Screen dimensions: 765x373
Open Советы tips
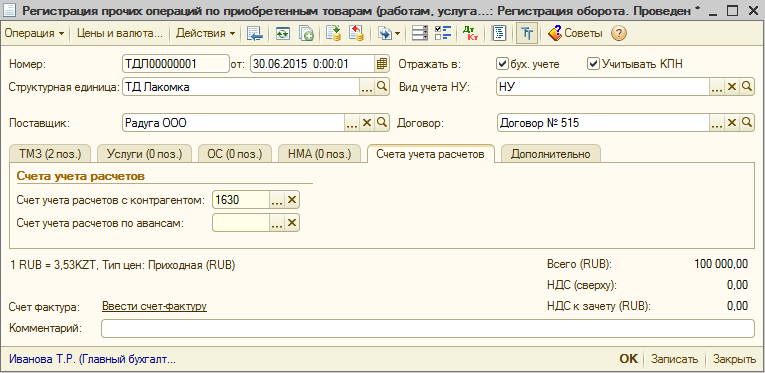point(575,34)
